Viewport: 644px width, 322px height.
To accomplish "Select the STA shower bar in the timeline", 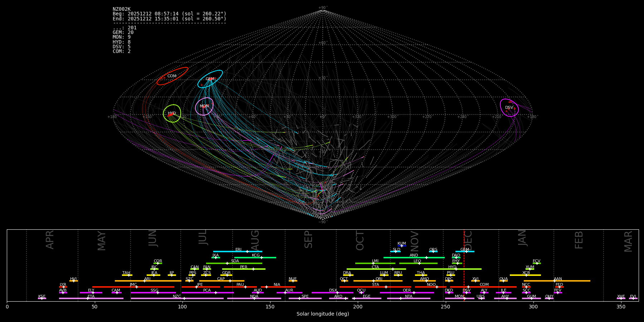I will [x=375, y=287].
